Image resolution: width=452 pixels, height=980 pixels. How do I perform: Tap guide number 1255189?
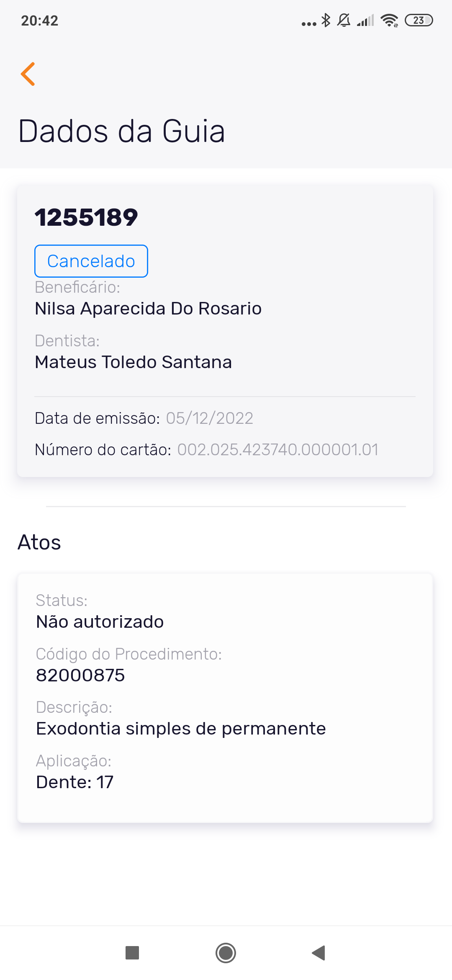86,217
